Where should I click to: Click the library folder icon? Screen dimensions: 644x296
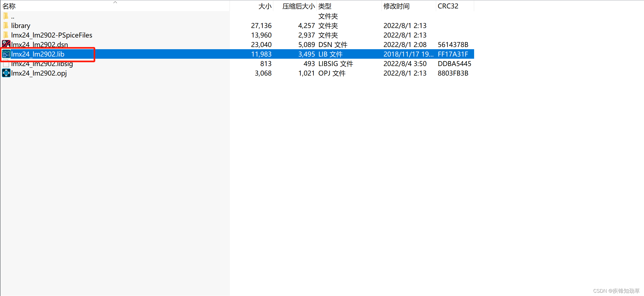[x=6, y=26]
